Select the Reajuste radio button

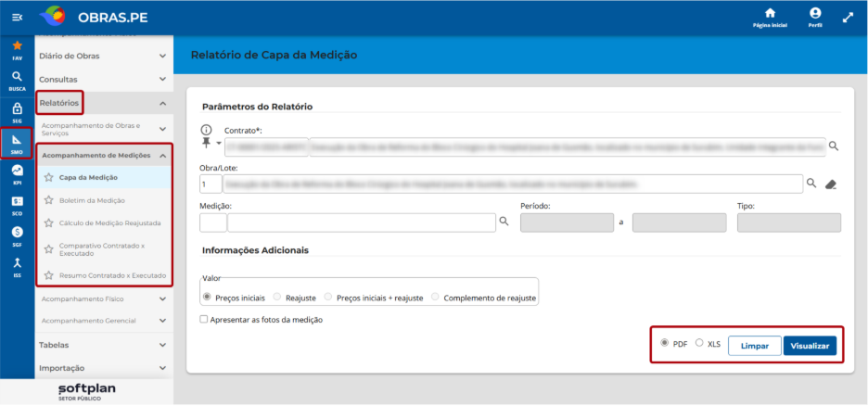click(x=278, y=297)
